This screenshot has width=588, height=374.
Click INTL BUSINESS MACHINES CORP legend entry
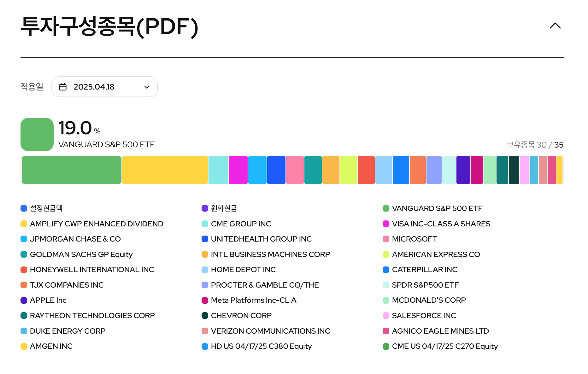click(266, 254)
